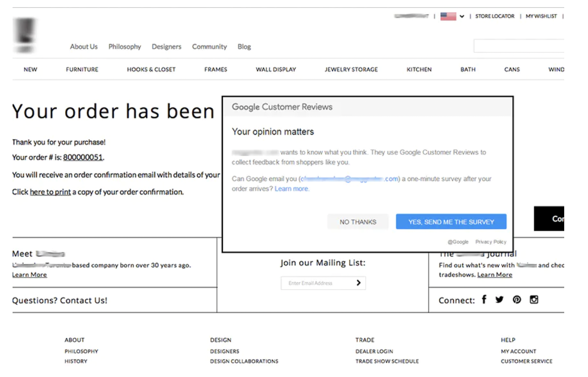Open the Learn more link in popup
Screen dimensions: 588x377
click(291, 189)
